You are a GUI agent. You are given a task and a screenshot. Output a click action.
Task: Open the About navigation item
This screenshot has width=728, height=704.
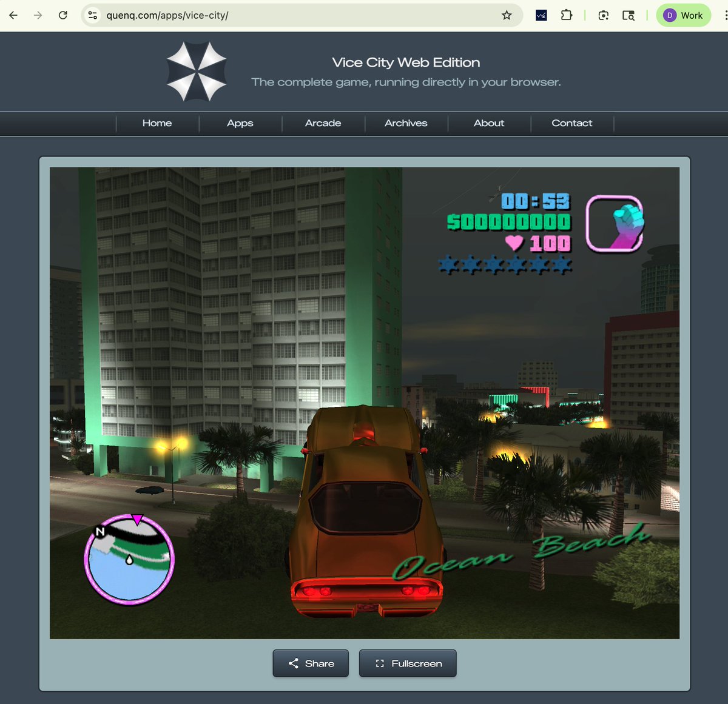pyautogui.click(x=489, y=123)
